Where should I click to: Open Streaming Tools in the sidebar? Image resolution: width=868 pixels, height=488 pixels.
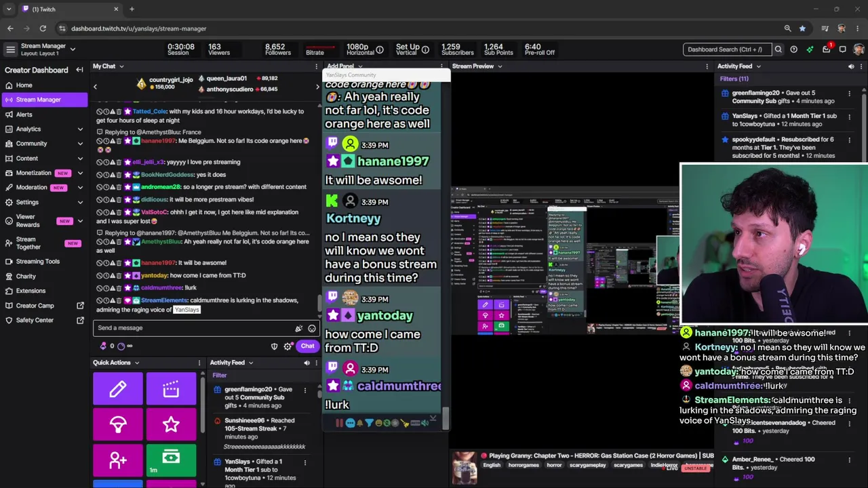click(x=44, y=262)
